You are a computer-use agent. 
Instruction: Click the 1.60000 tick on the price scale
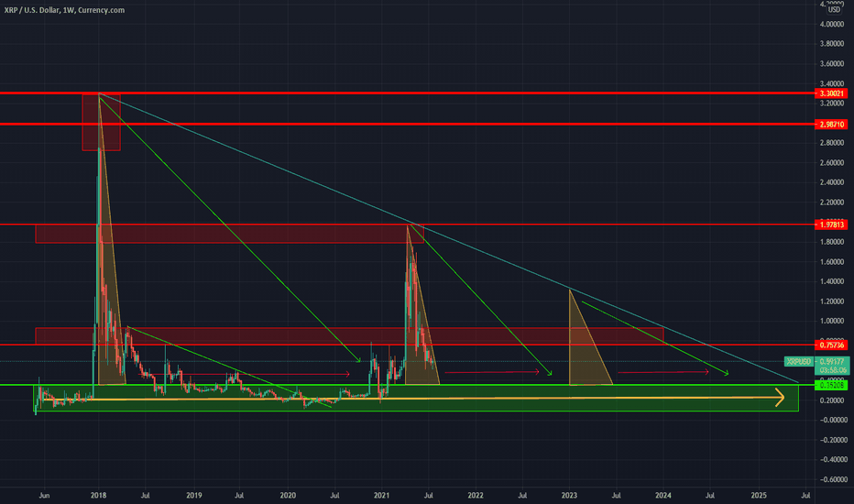832,261
